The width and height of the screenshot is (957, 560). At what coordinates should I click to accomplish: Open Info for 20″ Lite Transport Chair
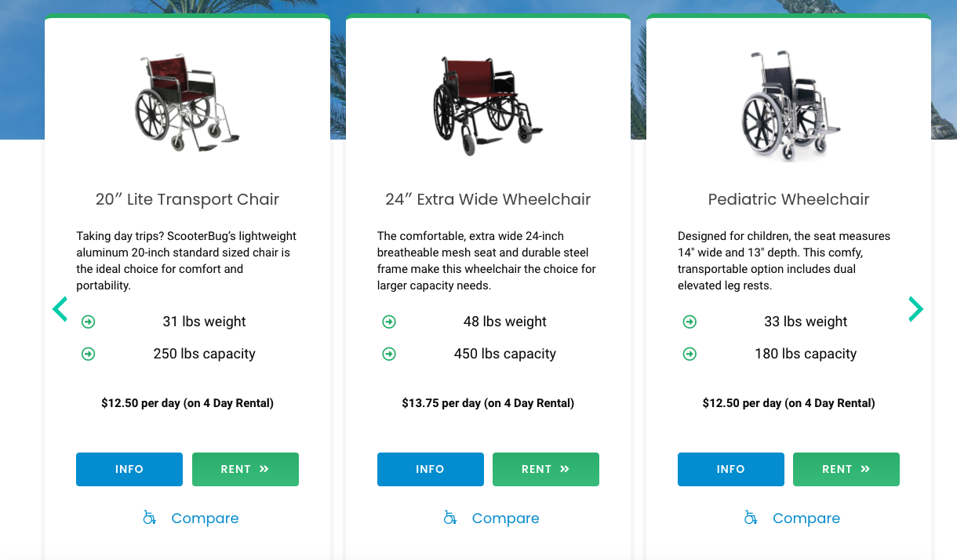pos(129,469)
